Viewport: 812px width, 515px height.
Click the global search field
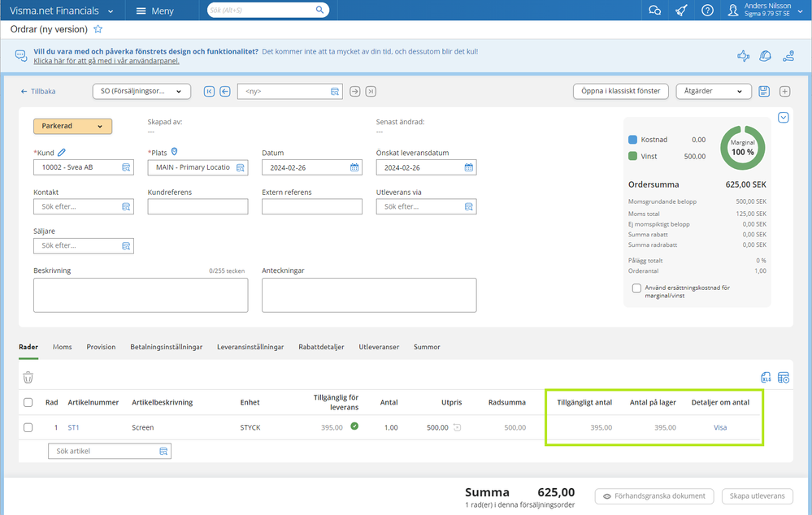click(267, 11)
